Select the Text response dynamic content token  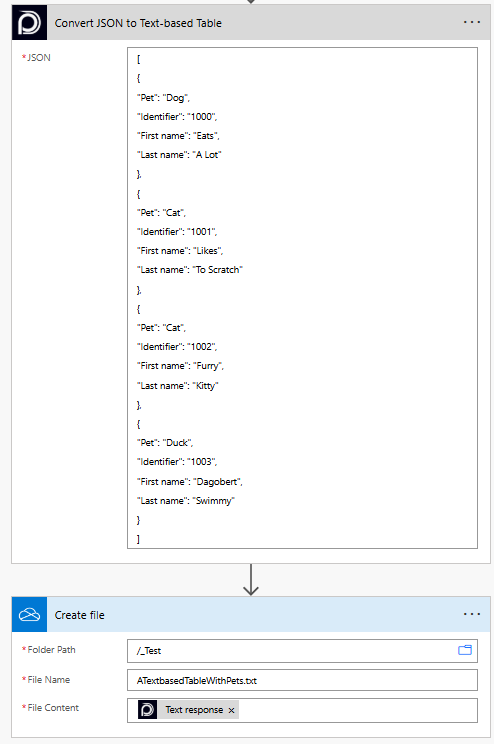click(194, 710)
